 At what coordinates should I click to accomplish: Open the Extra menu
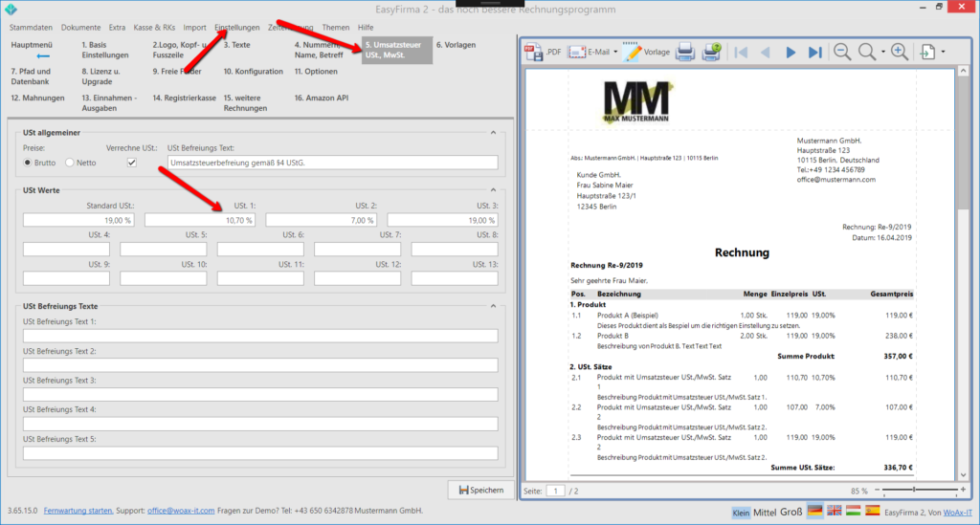117,28
